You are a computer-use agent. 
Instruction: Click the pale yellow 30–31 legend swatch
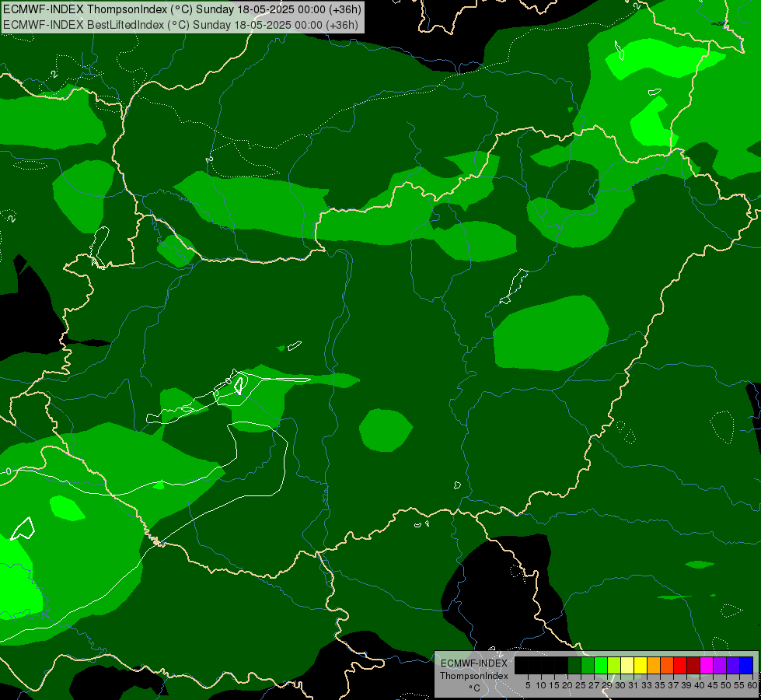(627, 665)
